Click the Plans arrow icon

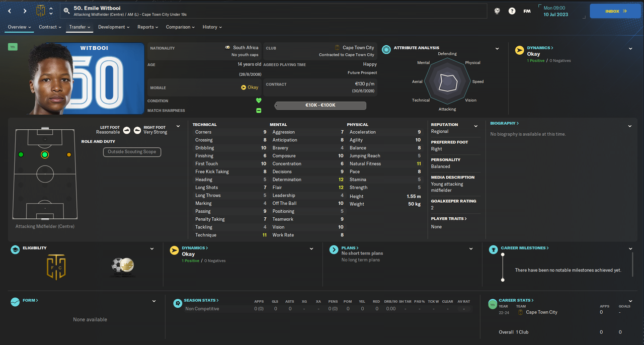point(334,249)
